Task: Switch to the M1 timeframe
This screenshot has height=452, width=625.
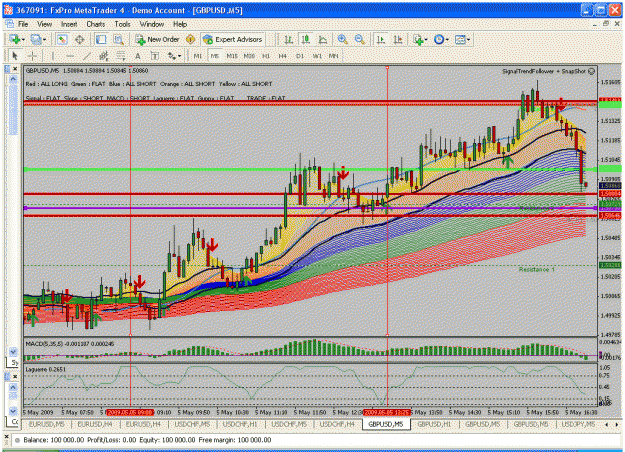Action: 197,56
